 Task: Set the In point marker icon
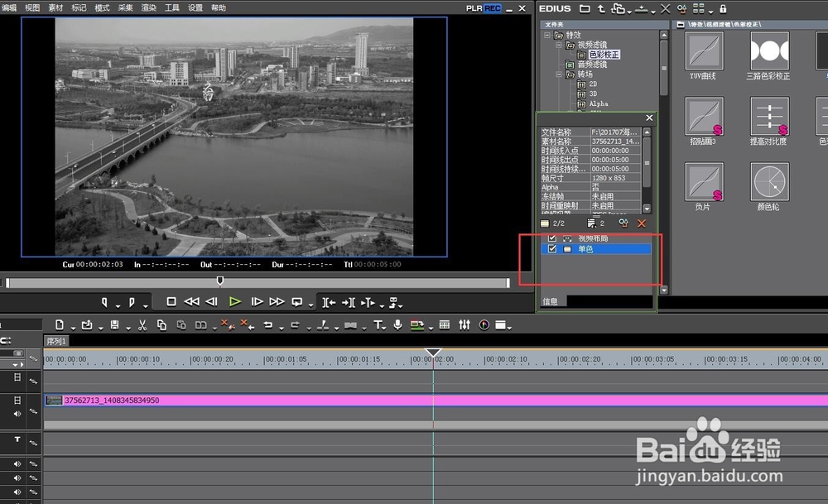(104, 302)
